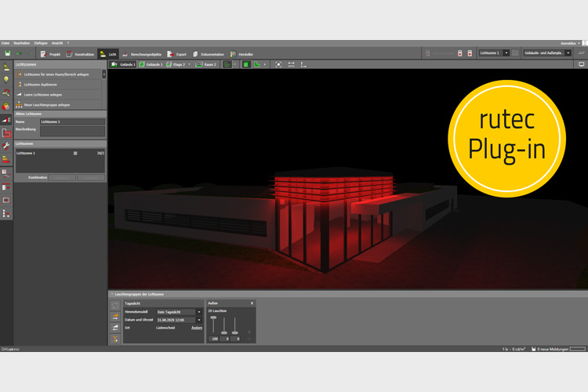Switch to the Konstruktion mode
This screenshot has width=588, height=392.
(x=80, y=54)
